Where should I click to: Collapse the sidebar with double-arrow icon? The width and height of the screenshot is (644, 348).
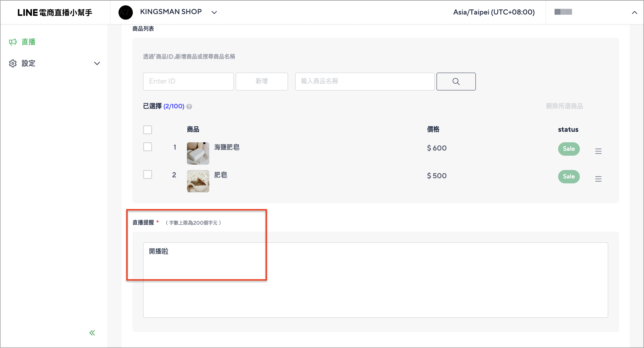pos(92,333)
